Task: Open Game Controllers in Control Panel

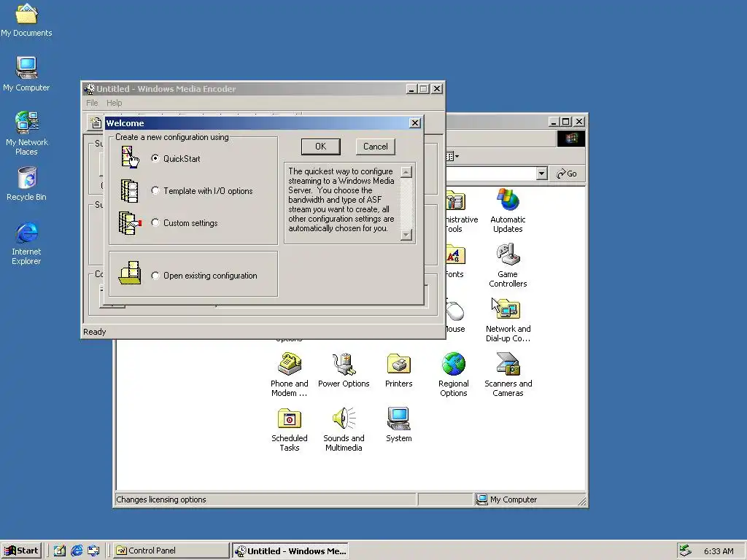Action: [x=508, y=265]
